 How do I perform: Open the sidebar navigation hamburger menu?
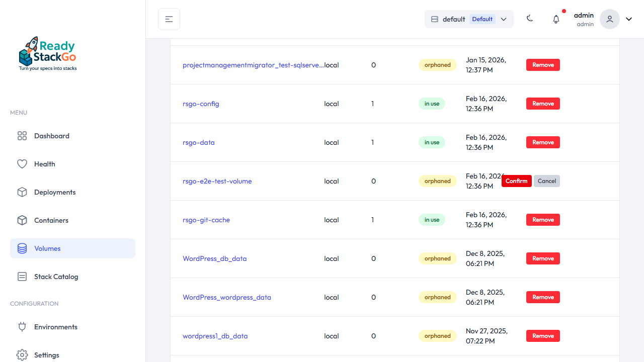[x=169, y=19]
